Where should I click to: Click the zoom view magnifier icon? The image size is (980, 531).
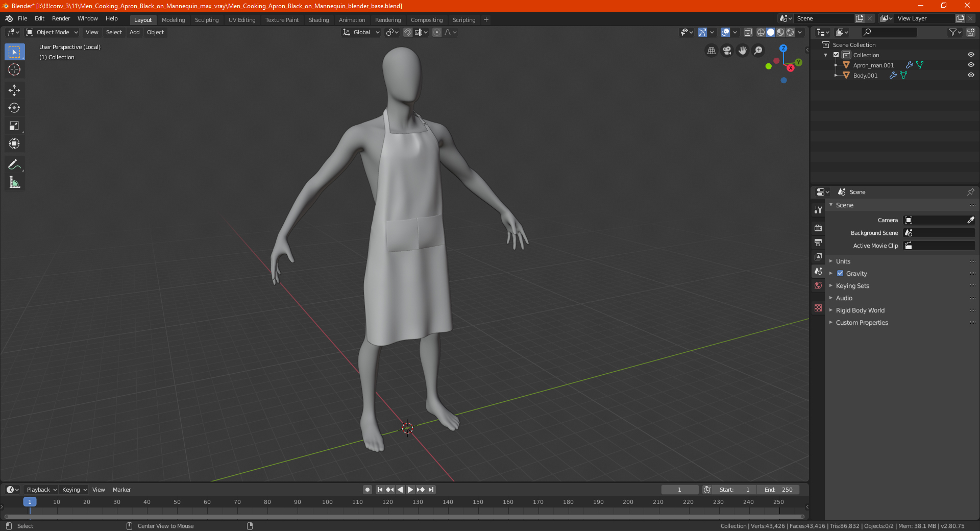click(758, 51)
